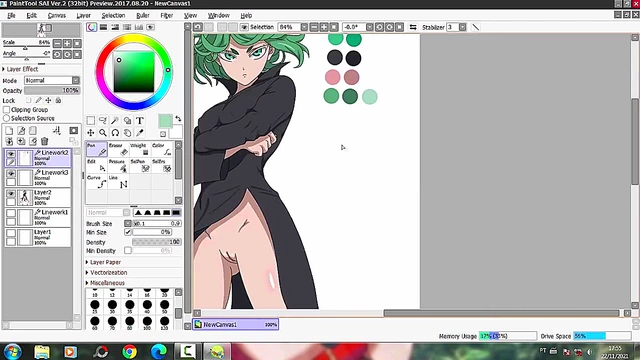Create a new linework layer
Screen dimensions: 640x360
tap(21, 131)
